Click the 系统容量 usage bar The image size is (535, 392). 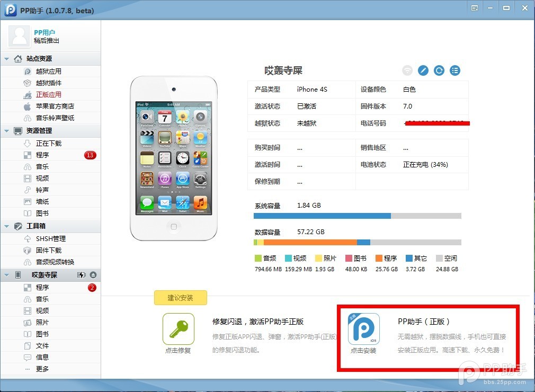[358, 216]
